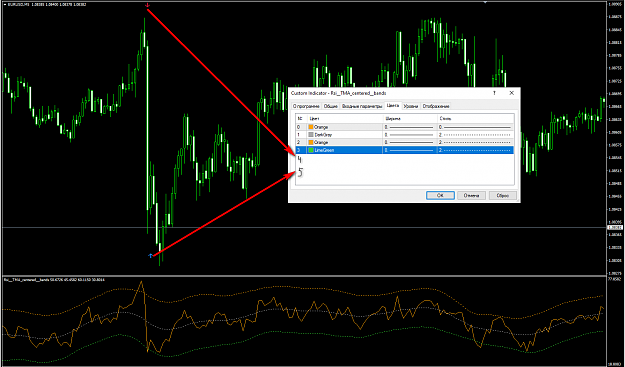Click the 'Цвет' column header
The image size is (625, 367).
click(x=345, y=119)
